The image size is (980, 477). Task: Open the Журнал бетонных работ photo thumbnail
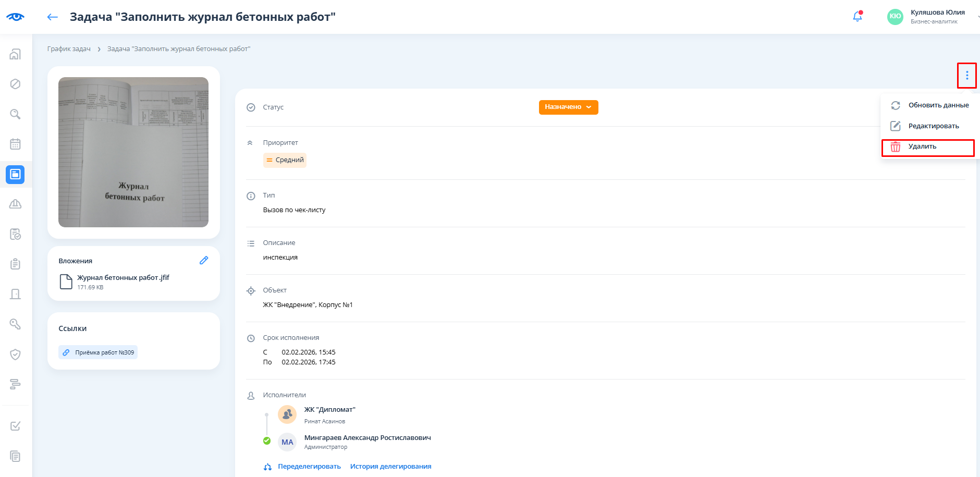point(133,152)
